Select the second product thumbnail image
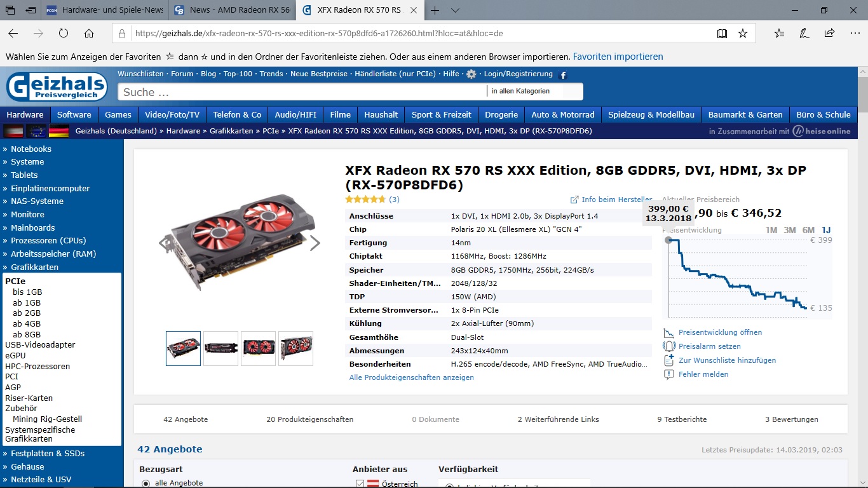The width and height of the screenshot is (868, 488). pyautogui.click(x=220, y=348)
